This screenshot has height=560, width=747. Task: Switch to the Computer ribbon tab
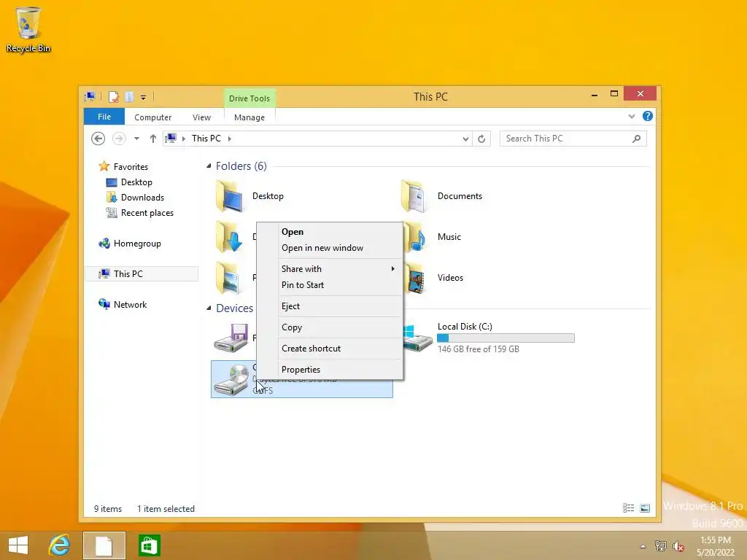[152, 117]
